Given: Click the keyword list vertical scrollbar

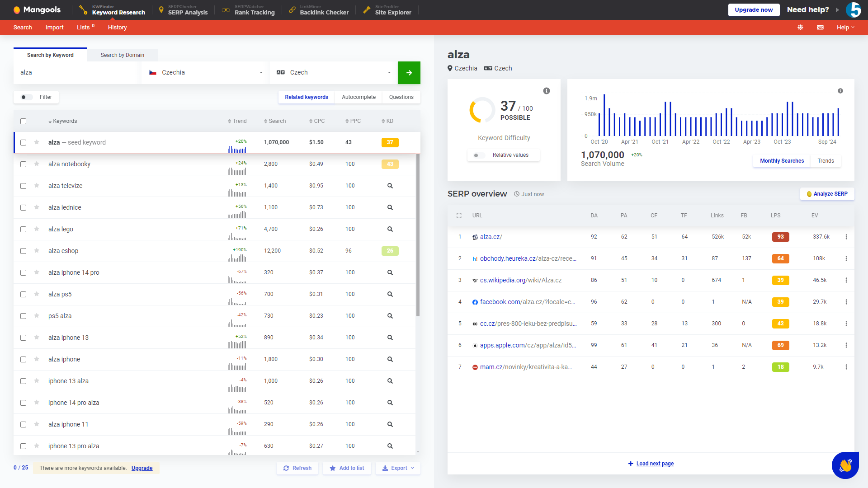Looking at the screenshot, I should click(x=418, y=235).
